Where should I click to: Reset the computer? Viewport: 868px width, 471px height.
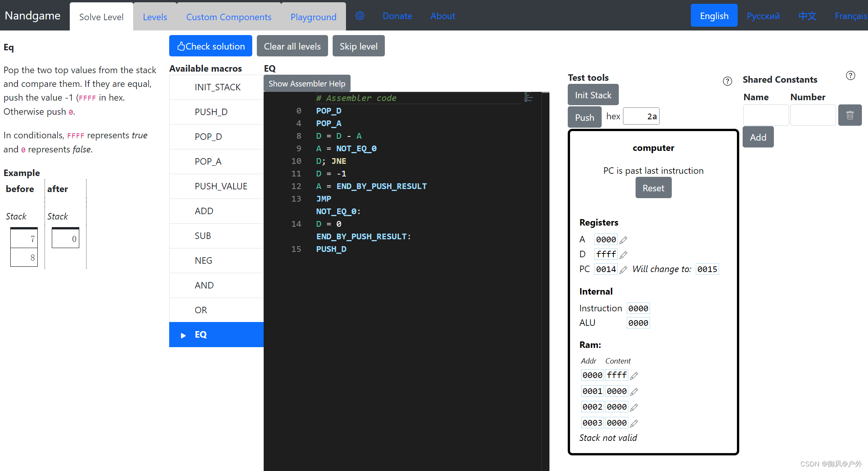click(x=653, y=188)
